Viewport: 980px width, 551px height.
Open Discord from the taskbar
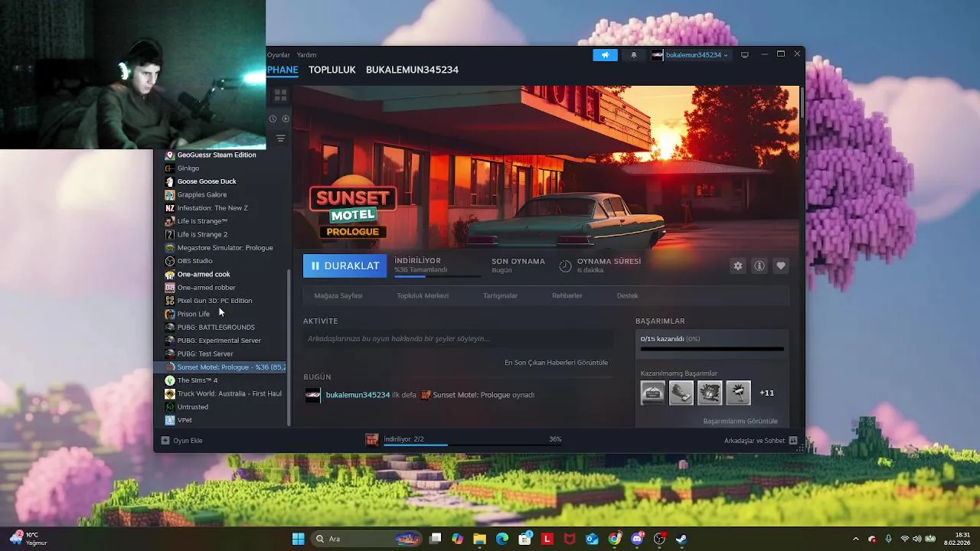point(637,539)
